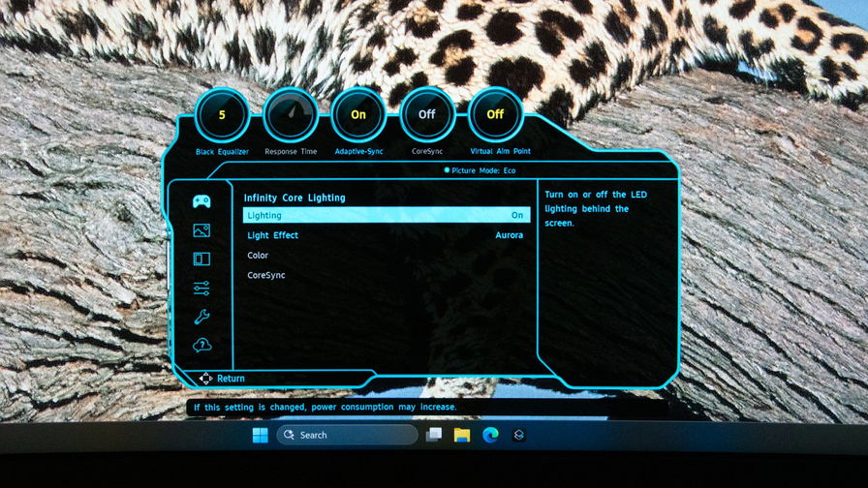Select the System wrench icon
868x488 pixels.
point(201,317)
